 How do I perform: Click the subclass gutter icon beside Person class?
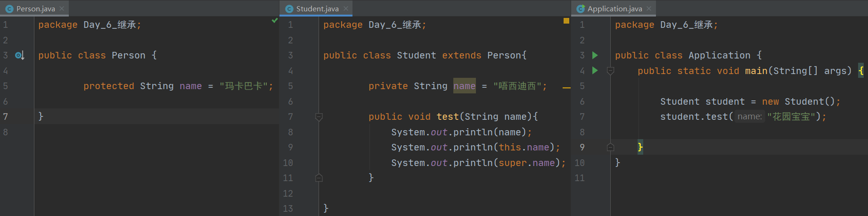(19, 56)
